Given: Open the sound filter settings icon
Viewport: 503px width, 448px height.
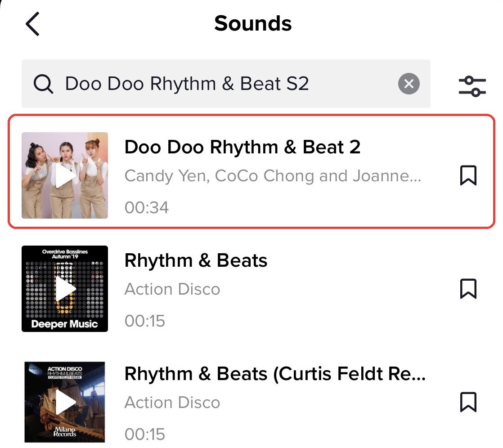Looking at the screenshot, I should pos(472,86).
